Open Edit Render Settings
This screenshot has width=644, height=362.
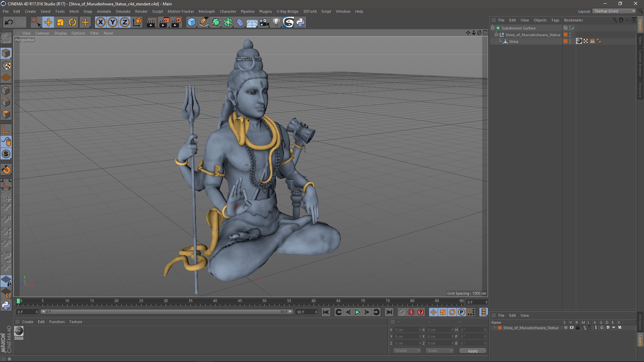coord(176,22)
